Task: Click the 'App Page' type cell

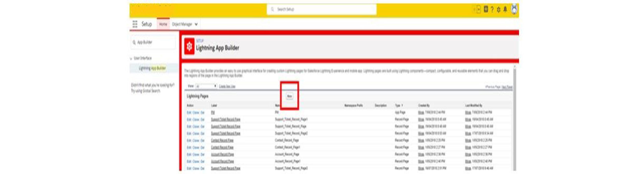Action: 400,112
